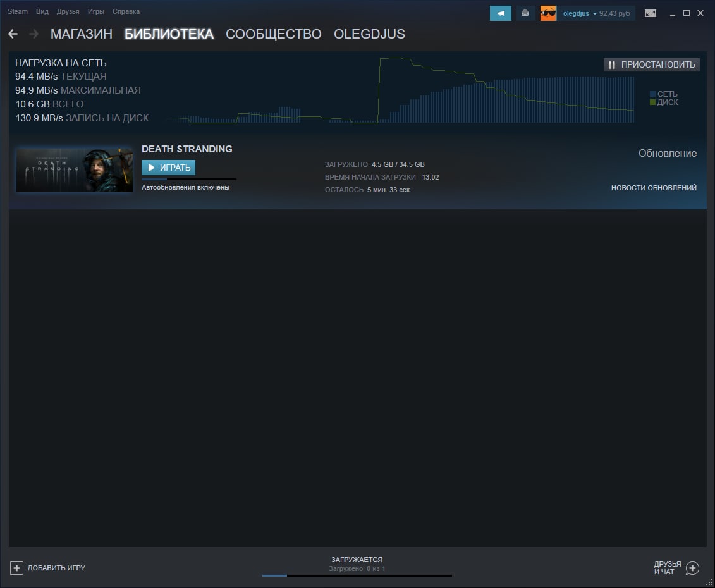
Task: Click the bottom download progress bar
Action: (357, 576)
